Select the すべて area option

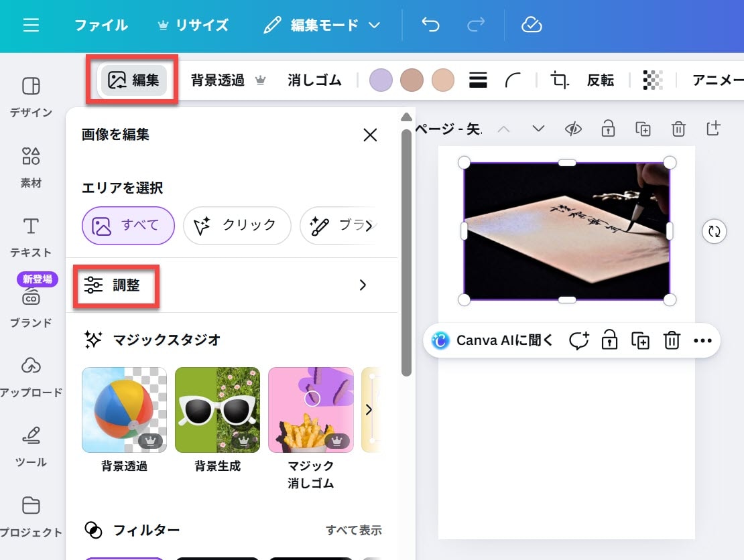128,226
